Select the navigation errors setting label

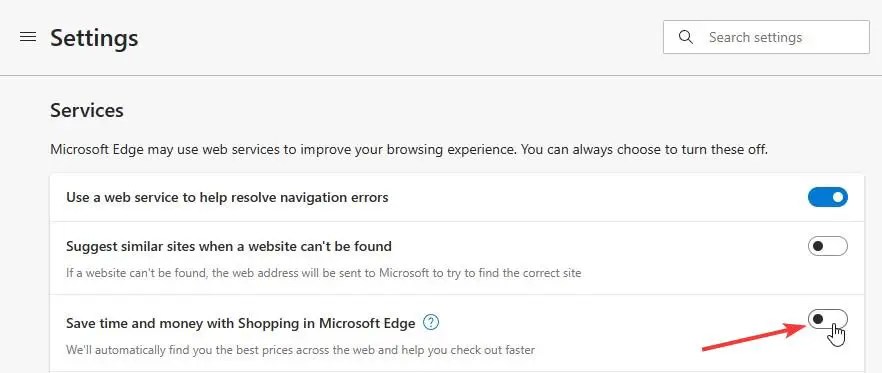(227, 197)
